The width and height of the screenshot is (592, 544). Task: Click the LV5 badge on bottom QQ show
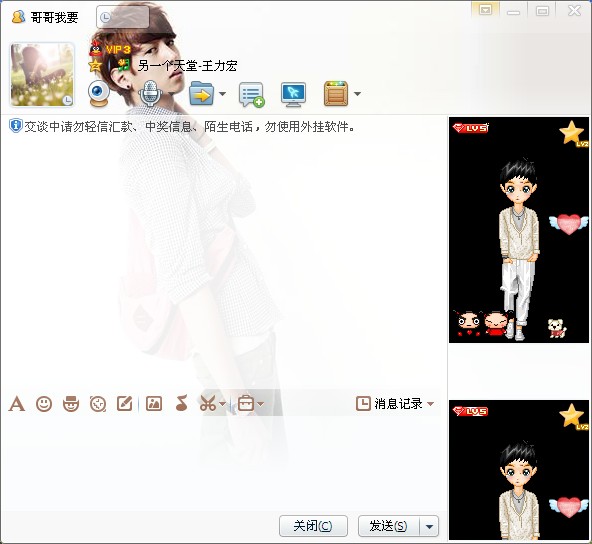[x=470, y=411]
